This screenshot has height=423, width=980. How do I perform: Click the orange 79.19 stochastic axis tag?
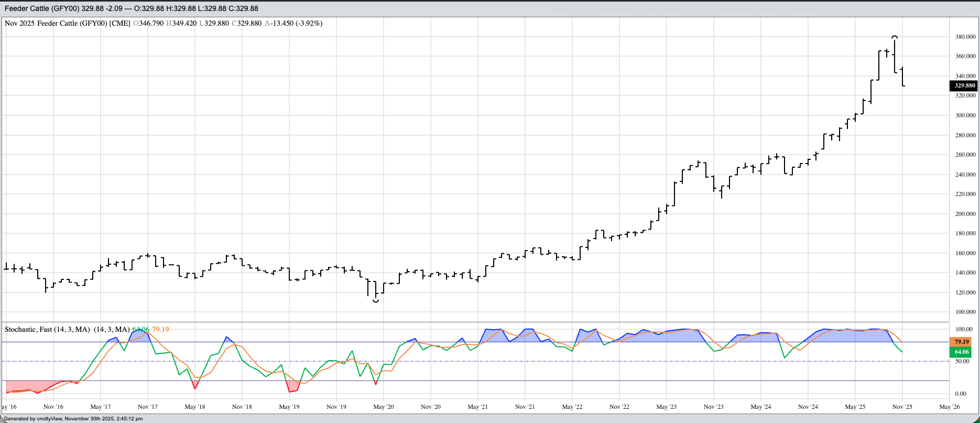coord(961,342)
